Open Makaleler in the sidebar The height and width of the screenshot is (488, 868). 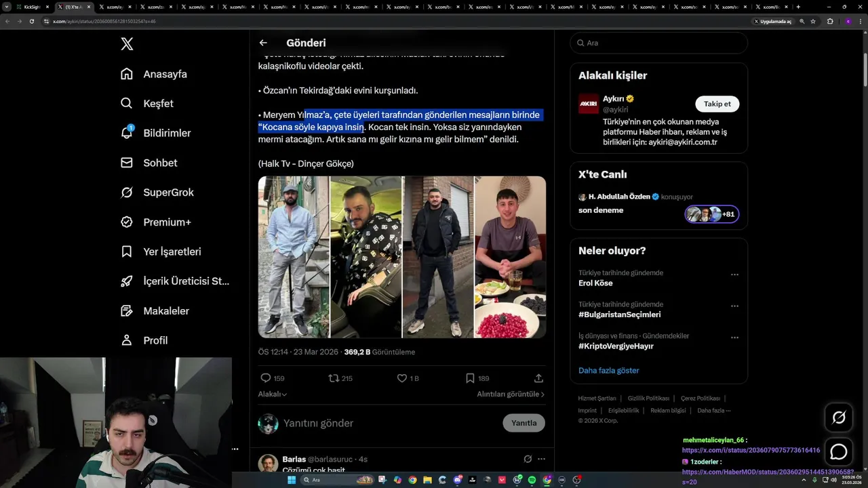tap(155, 310)
